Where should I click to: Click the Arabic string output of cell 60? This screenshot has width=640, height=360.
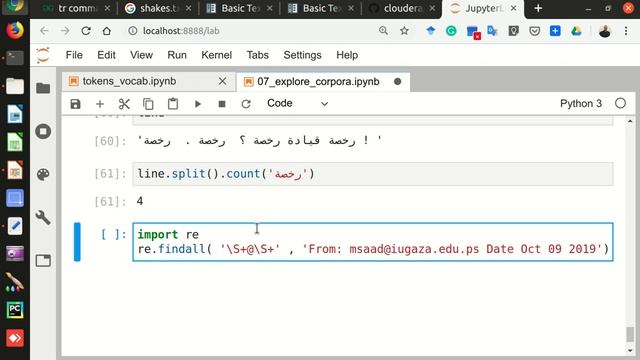pos(260,141)
